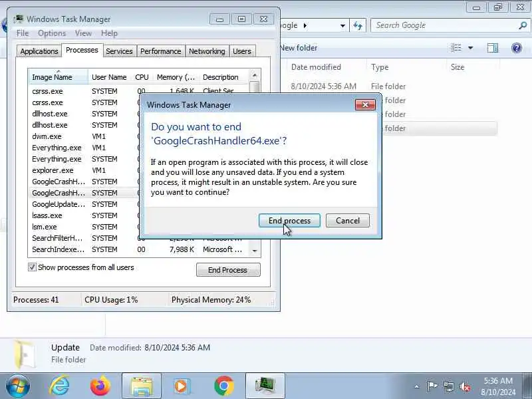Open the Networking tab
This screenshot has height=399, width=532.
(207, 51)
